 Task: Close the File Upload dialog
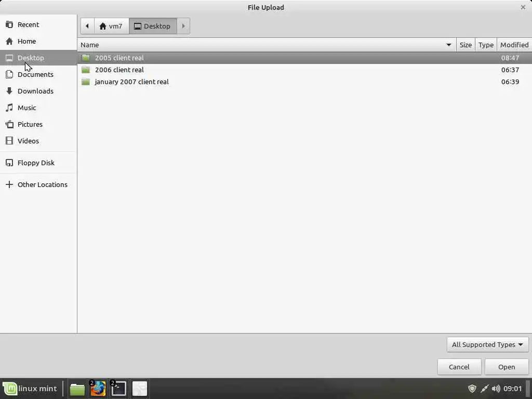523,7
